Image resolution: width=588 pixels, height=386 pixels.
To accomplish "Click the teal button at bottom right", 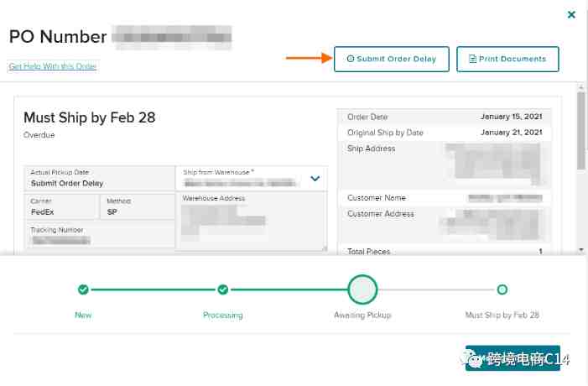I will 512,358.
